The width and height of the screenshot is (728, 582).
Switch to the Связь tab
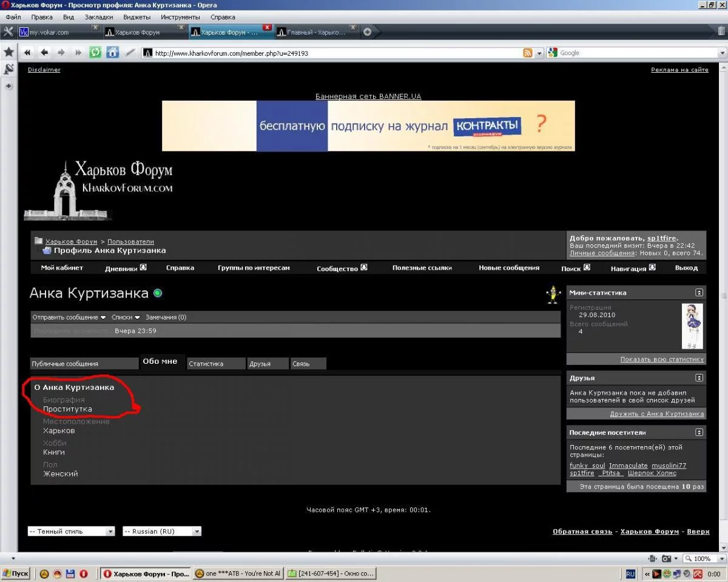pos(308,364)
